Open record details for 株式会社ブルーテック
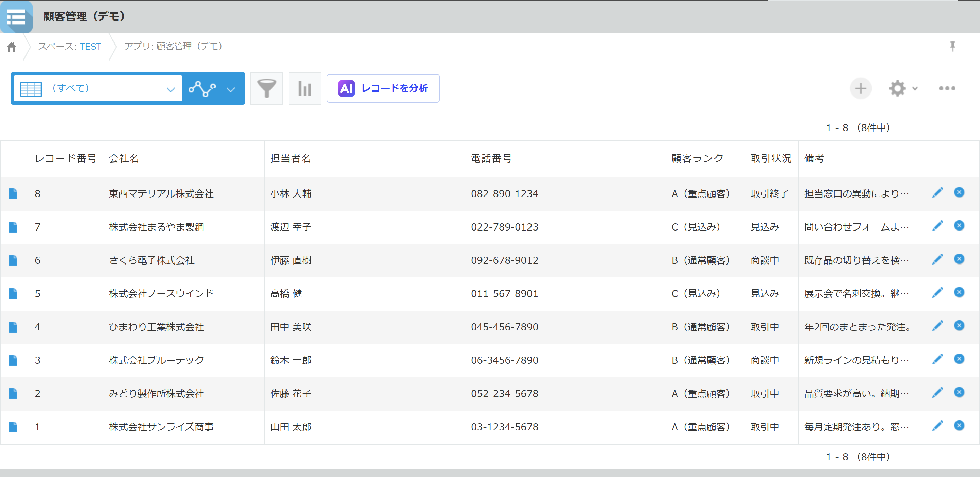 (13, 360)
